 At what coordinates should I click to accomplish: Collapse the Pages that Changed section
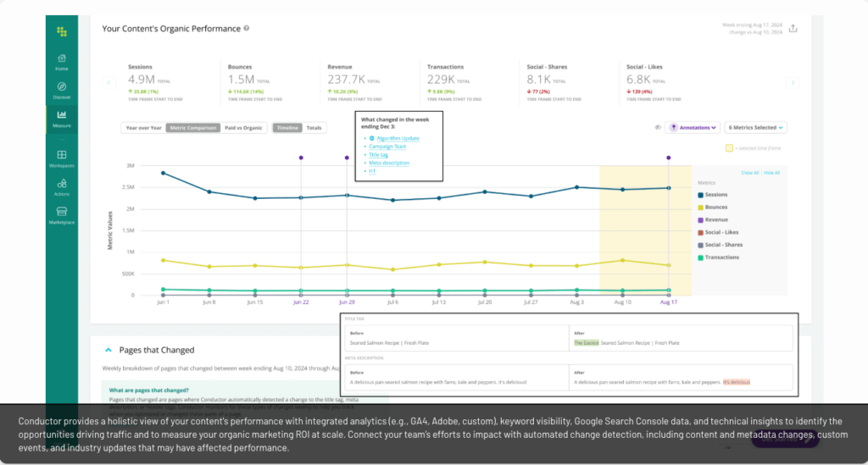coord(108,350)
